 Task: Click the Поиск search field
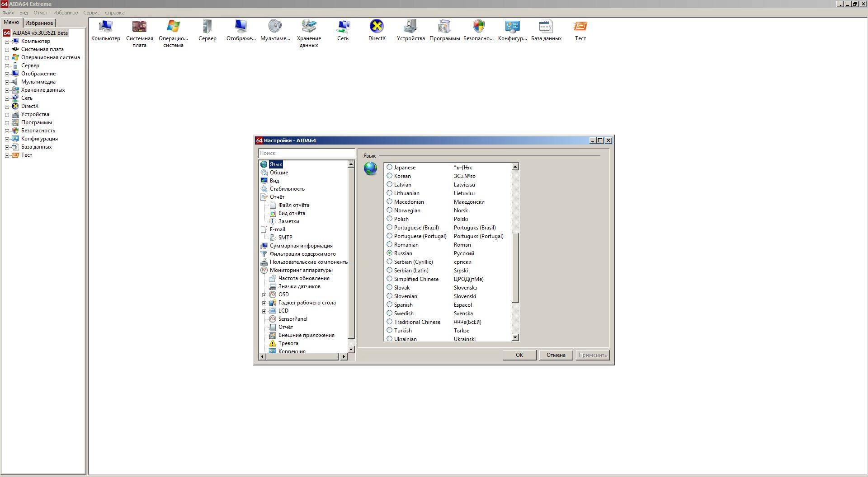point(307,153)
